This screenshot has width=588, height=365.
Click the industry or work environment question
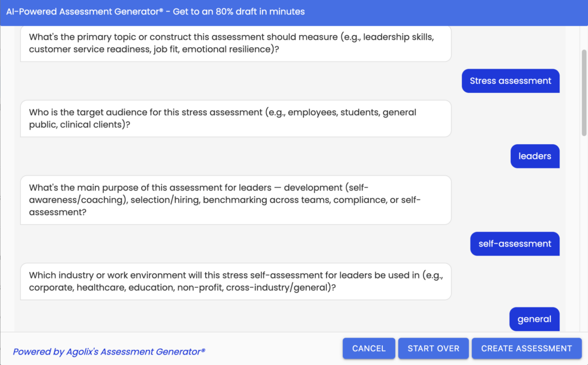235,281
